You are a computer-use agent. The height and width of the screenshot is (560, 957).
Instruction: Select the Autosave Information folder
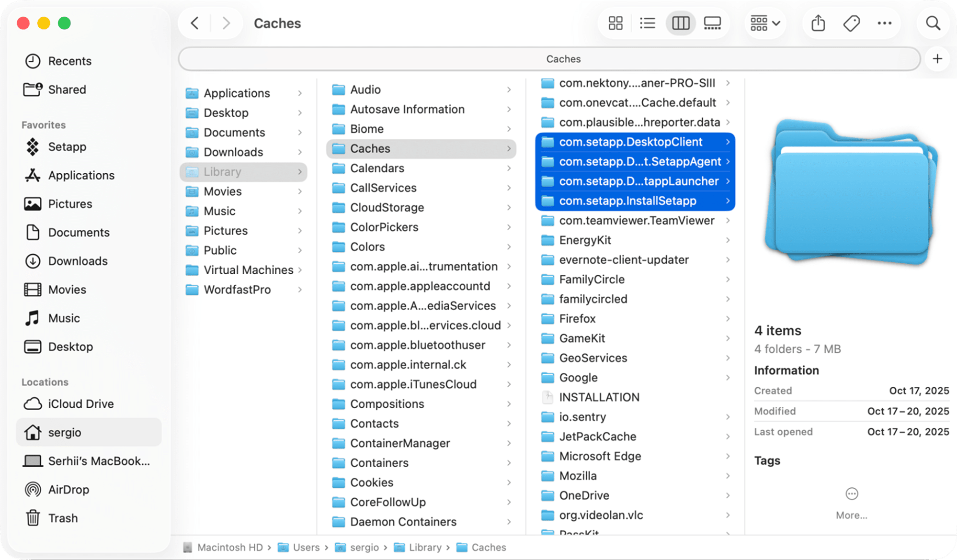[x=421, y=109]
